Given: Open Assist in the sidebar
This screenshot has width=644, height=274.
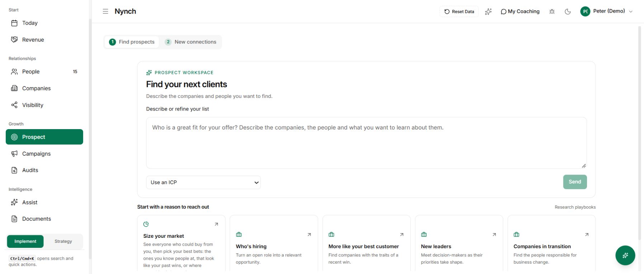Looking at the screenshot, I should (x=44, y=202).
